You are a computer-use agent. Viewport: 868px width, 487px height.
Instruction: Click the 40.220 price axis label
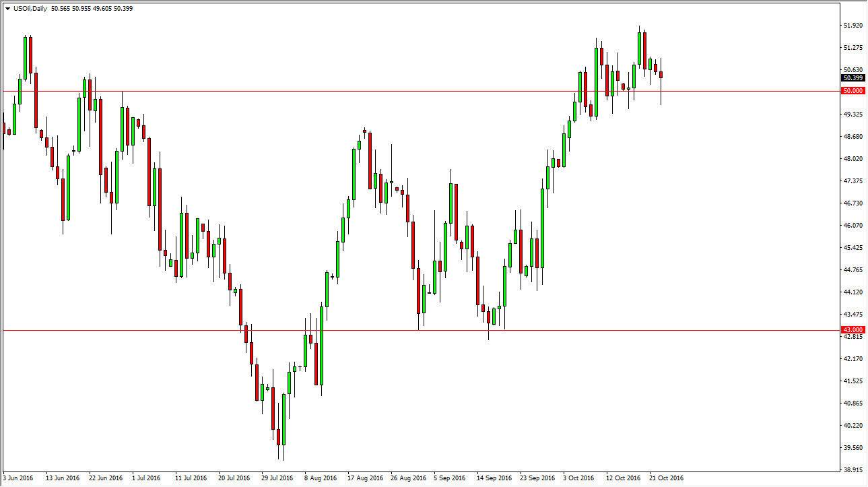click(x=852, y=426)
